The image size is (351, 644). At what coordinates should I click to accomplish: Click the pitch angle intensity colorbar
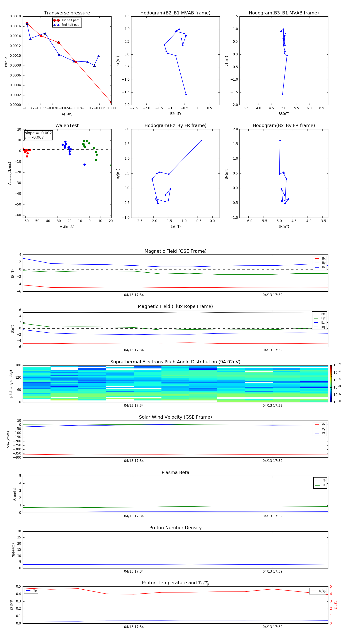[x=331, y=384]
